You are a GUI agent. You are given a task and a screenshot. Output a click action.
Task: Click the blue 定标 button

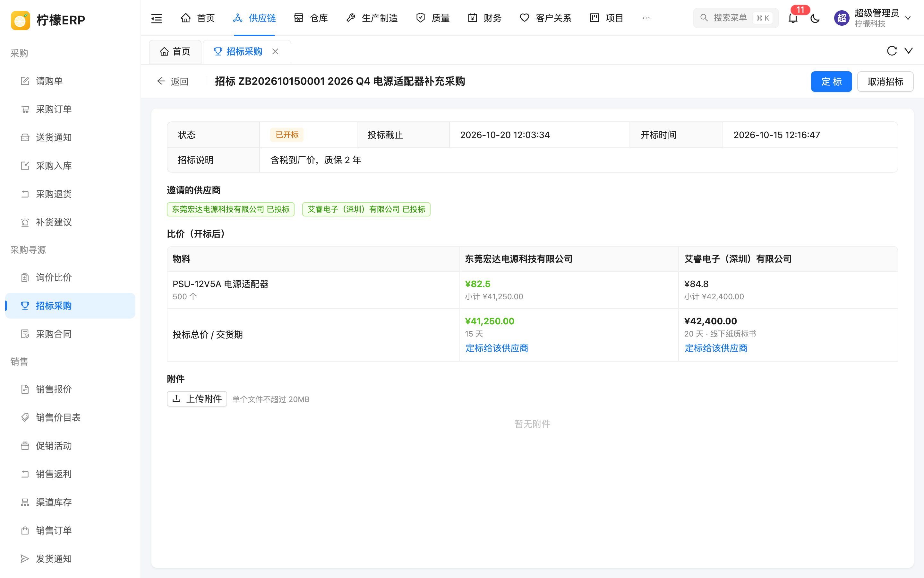[x=831, y=82]
